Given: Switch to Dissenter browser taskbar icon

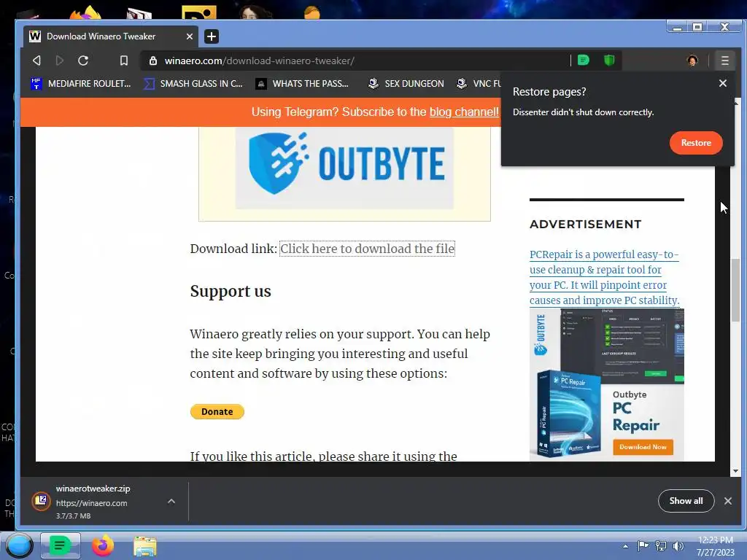Looking at the screenshot, I should pyautogui.click(x=60, y=545).
